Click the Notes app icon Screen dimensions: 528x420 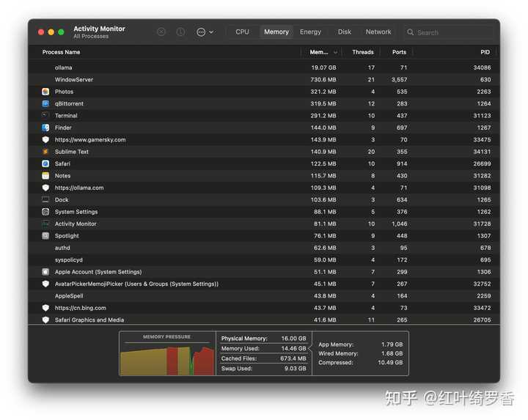[x=45, y=176]
